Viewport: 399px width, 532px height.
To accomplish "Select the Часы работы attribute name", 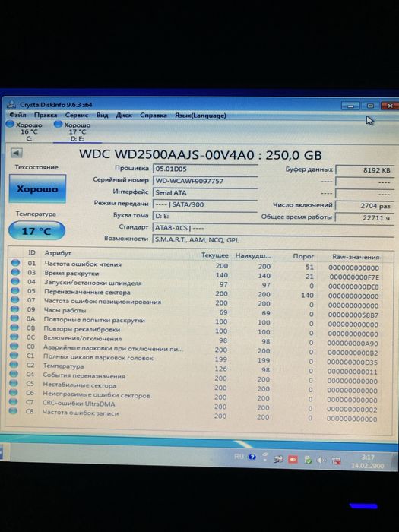I will (65, 310).
